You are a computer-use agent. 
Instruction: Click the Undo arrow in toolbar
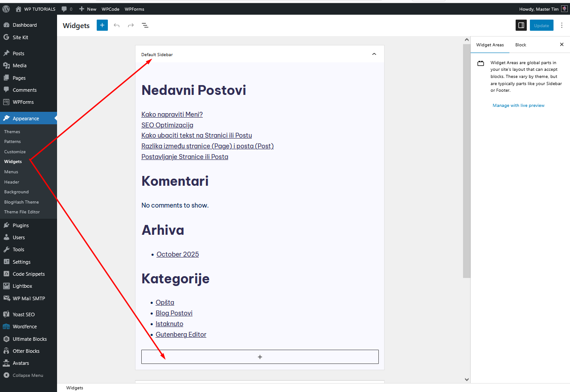coord(117,25)
